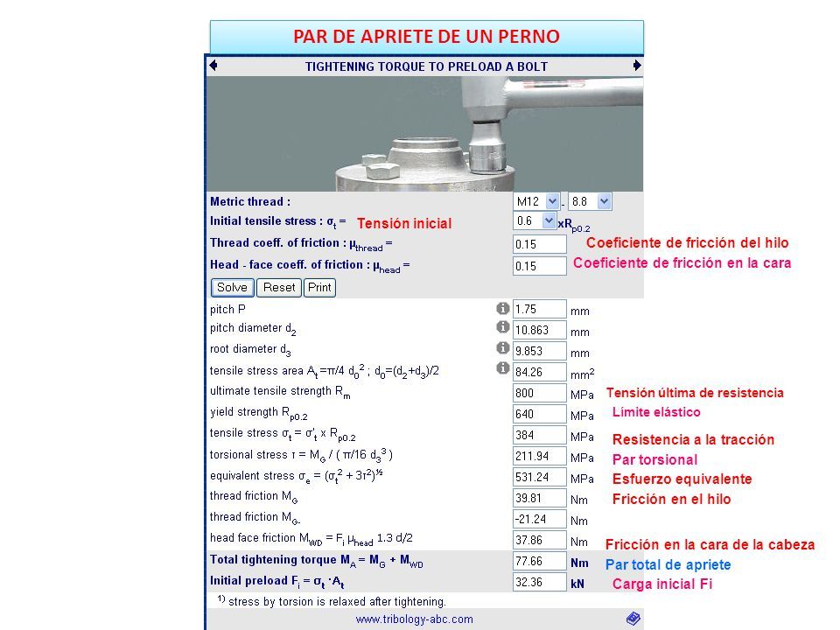The height and width of the screenshot is (630, 840).
Task: Select ultimate tensile strength 800 field
Action: tap(540, 393)
